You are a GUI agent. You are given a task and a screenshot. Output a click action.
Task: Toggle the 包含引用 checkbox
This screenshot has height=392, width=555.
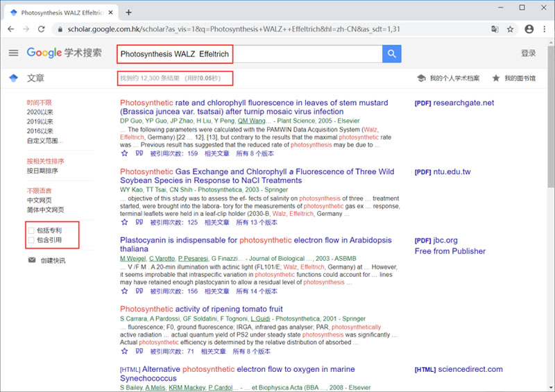click(31, 240)
